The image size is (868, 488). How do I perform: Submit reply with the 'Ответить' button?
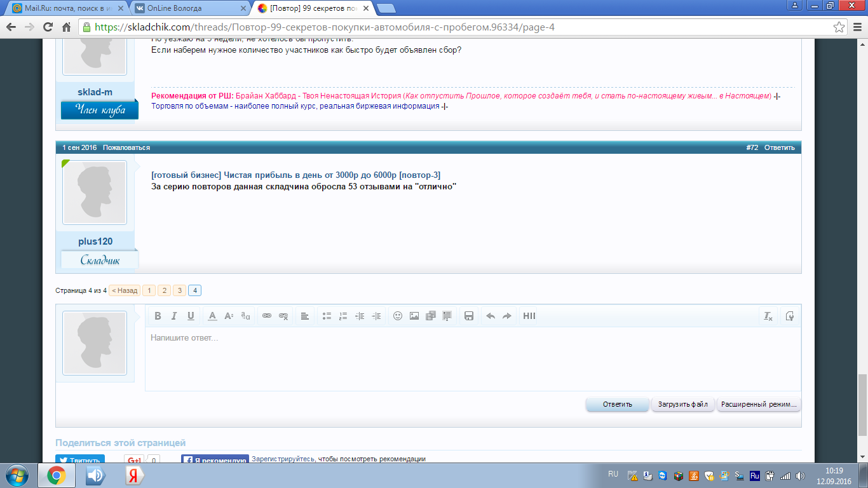click(x=618, y=405)
